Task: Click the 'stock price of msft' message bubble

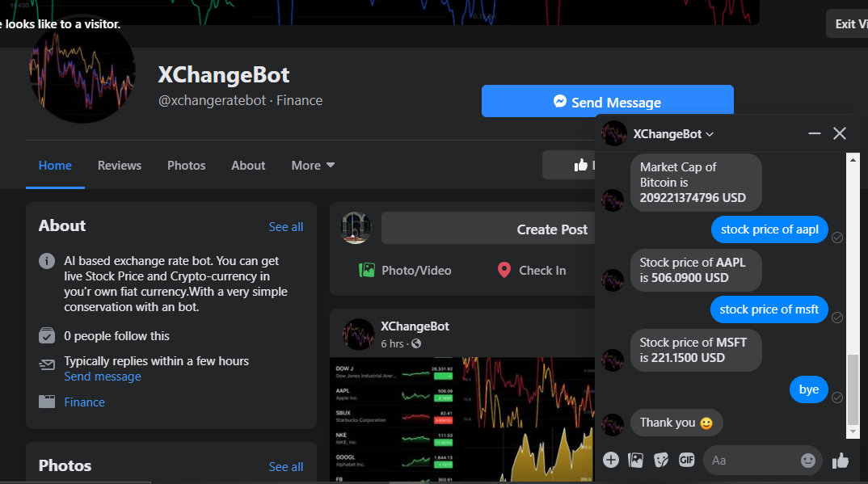Action: point(769,309)
